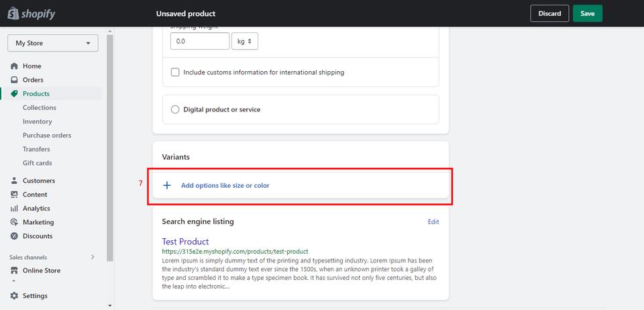
Task: Click the Settings gear icon
Action: [14, 296]
